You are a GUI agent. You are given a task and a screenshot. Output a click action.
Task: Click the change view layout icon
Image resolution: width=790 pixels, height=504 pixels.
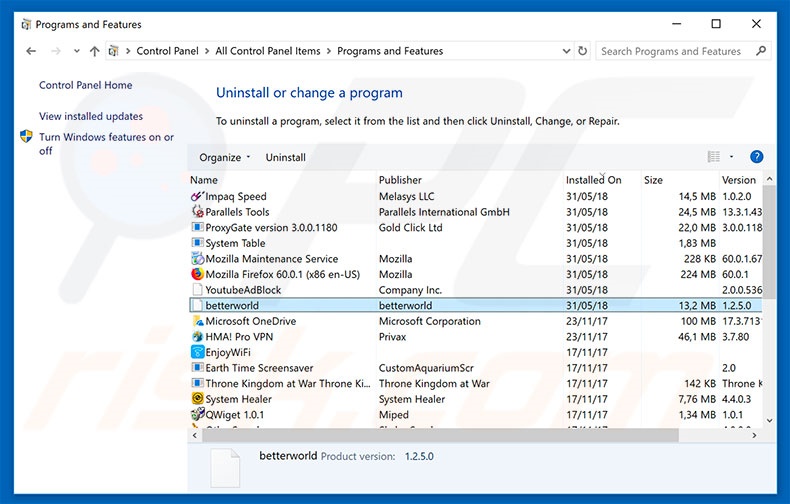pos(714,157)
